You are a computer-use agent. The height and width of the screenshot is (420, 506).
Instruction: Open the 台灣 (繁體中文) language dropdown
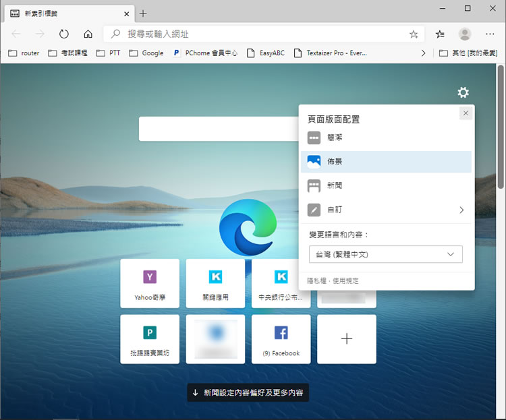(x=386, y=255)
